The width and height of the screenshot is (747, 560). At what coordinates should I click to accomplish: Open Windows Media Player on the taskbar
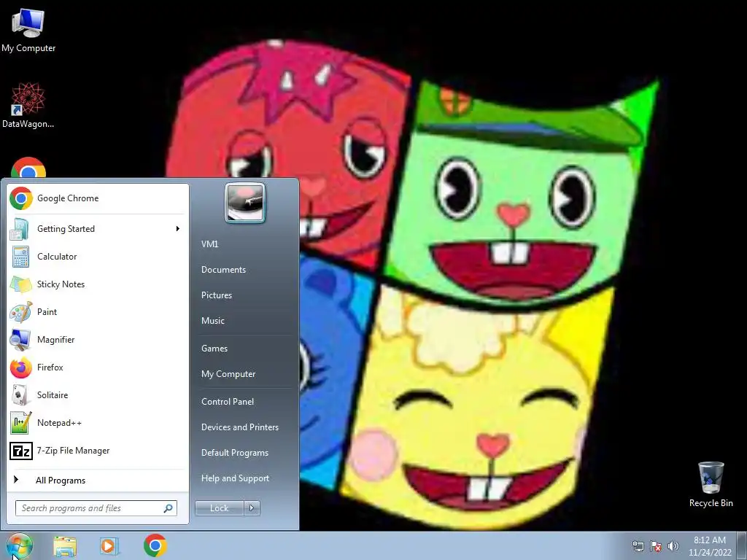pos(109,546)
